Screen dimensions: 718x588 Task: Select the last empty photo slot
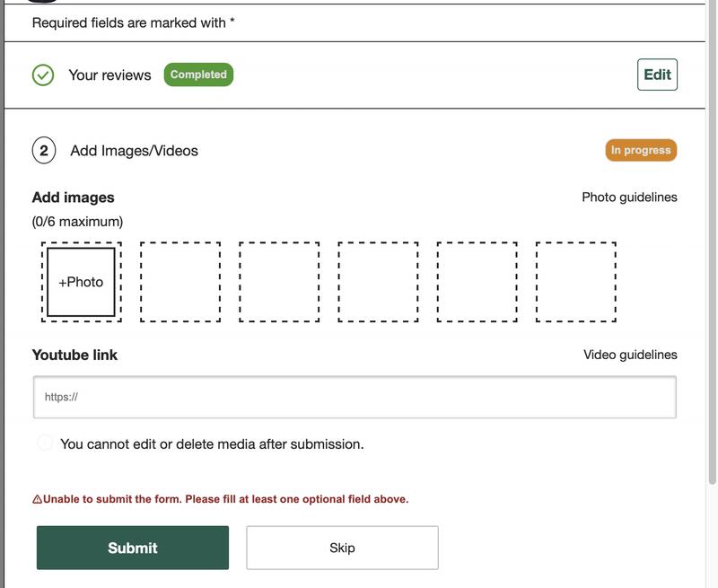pyautogui.click(x=574, y=279)
